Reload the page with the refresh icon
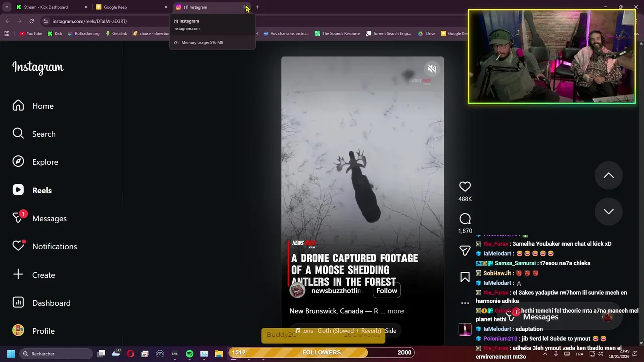The image size is (644, 362). 31,21
